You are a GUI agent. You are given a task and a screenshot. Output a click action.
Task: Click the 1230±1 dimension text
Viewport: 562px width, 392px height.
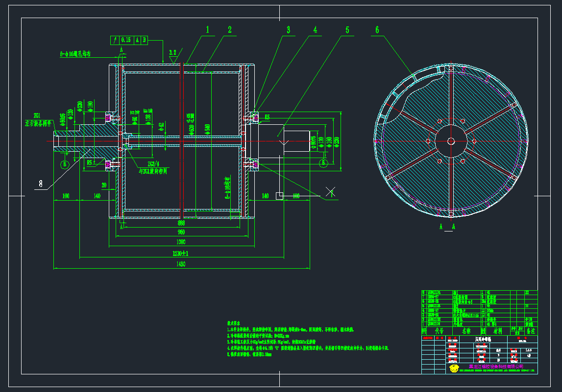click(180, 254)
